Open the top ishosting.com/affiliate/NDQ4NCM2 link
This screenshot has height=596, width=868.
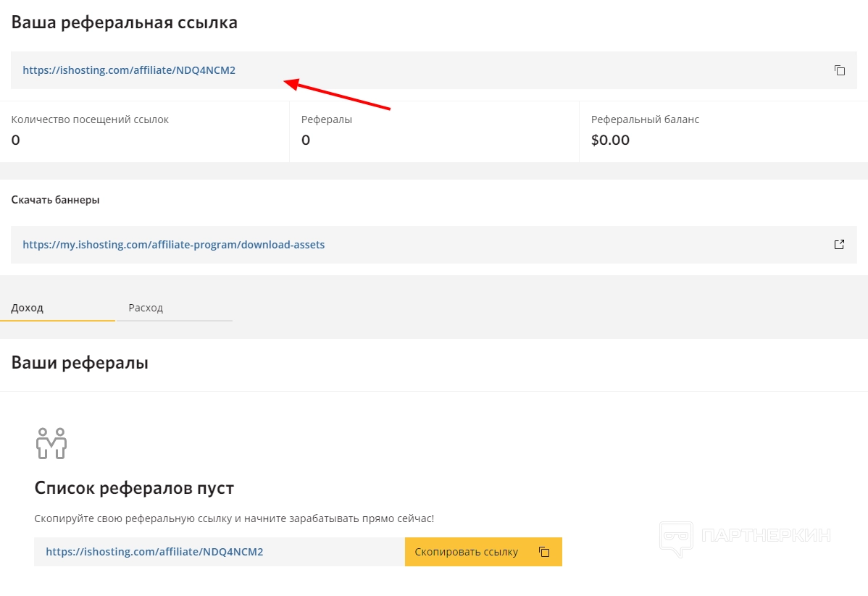pos(129,70)
